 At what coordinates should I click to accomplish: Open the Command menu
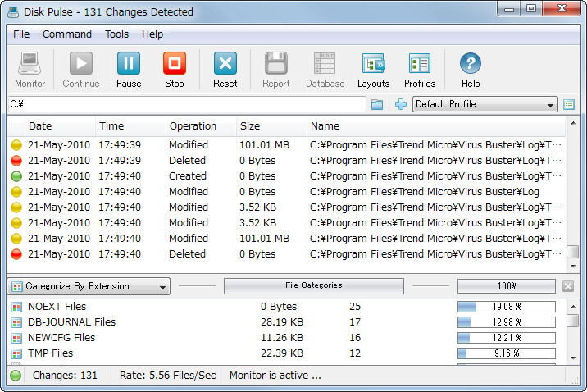point(67,34)
